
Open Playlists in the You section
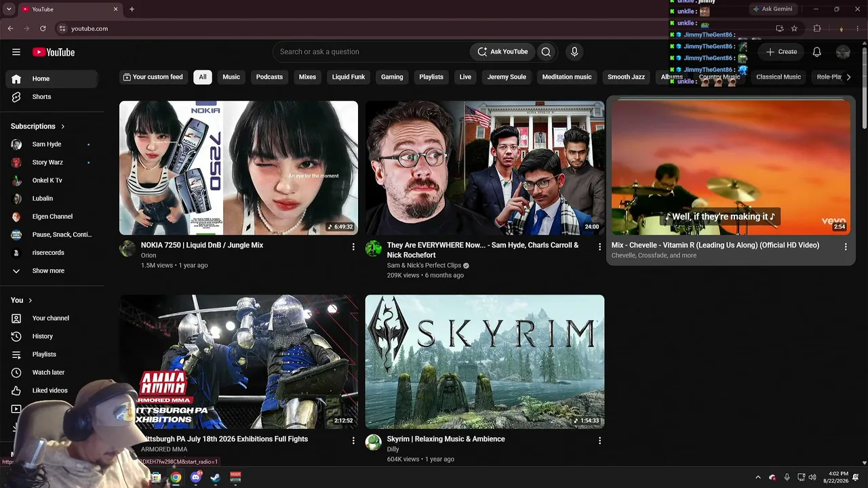point(52,354)
